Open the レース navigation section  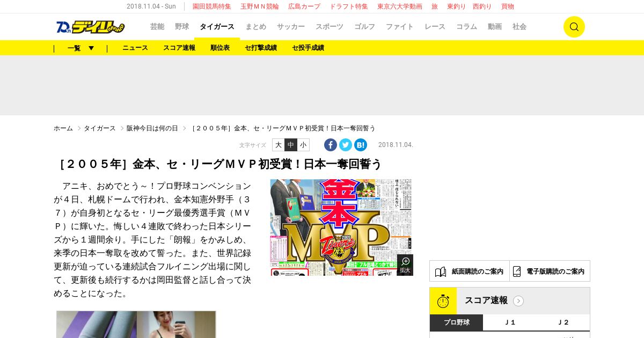(435, 26)
